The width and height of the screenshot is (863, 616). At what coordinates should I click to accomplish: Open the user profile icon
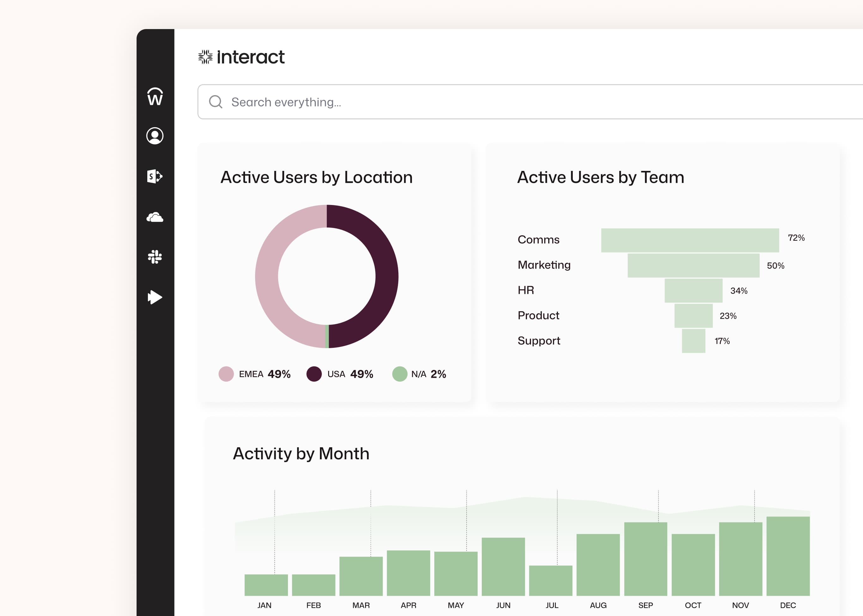click(155, 136)
